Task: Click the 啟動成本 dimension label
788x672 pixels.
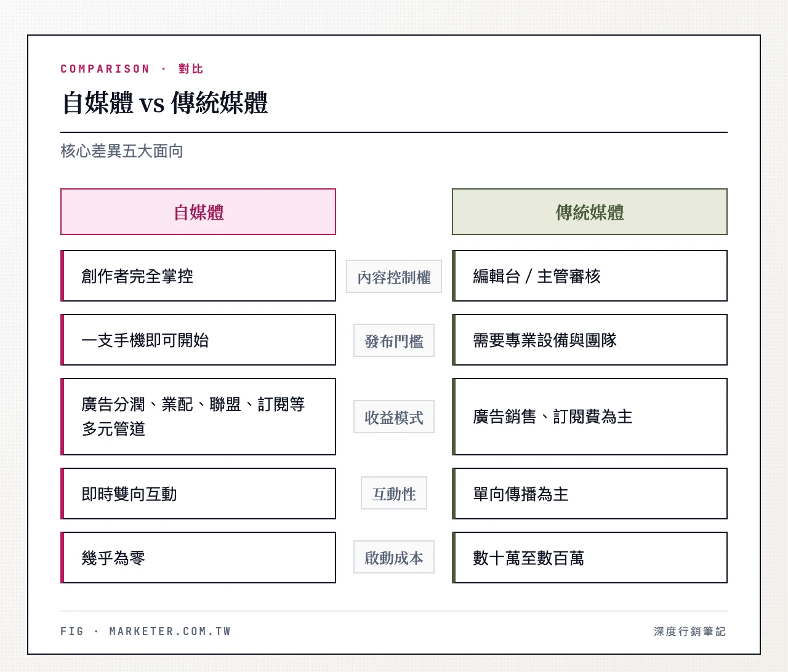Action: click(x=394, y=557)
